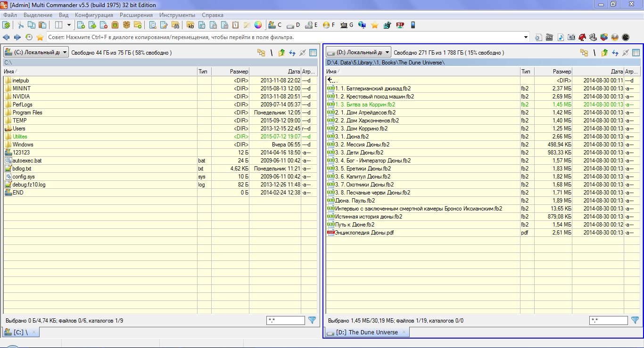Image resolution: width=644 pixels, height=348 pixels.
Task: Open the Вид menu
Action: pos(64,15)
